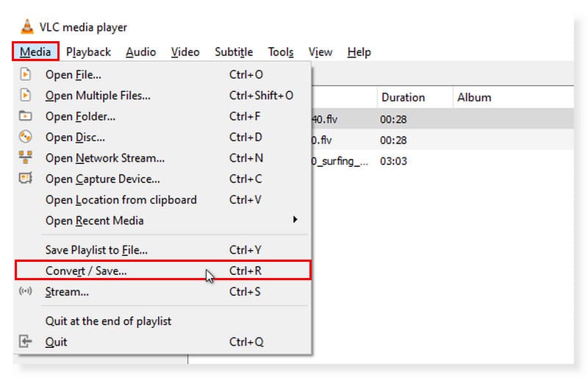The image size is (588, 378).
Task: Open the Subtitle menu
Action: [234, 52]
